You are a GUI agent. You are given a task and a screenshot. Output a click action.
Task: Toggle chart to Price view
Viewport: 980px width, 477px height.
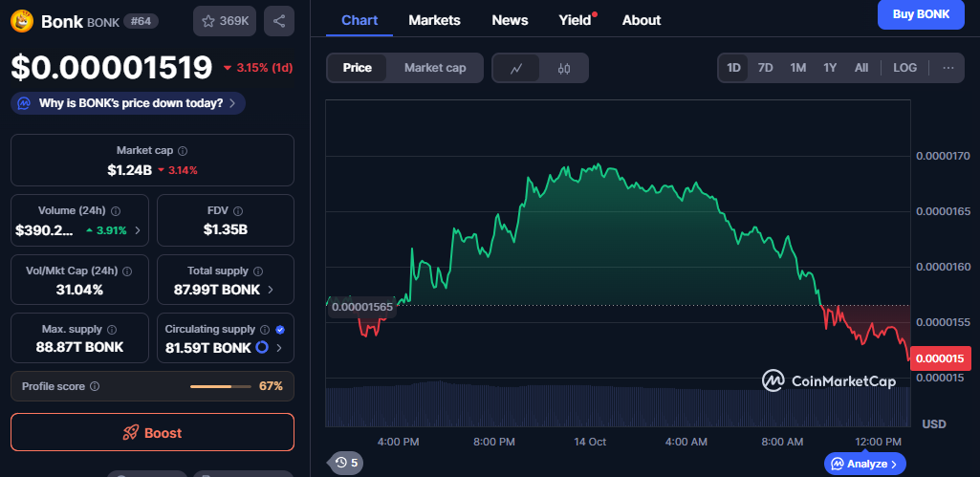(x=358, y=68)
